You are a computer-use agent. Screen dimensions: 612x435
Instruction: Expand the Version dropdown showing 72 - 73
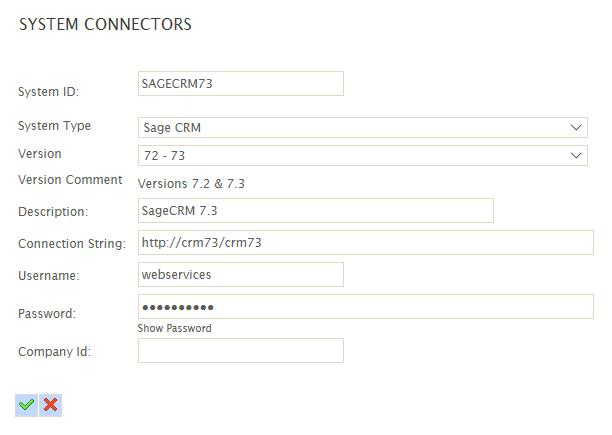[x=362, y=155]
